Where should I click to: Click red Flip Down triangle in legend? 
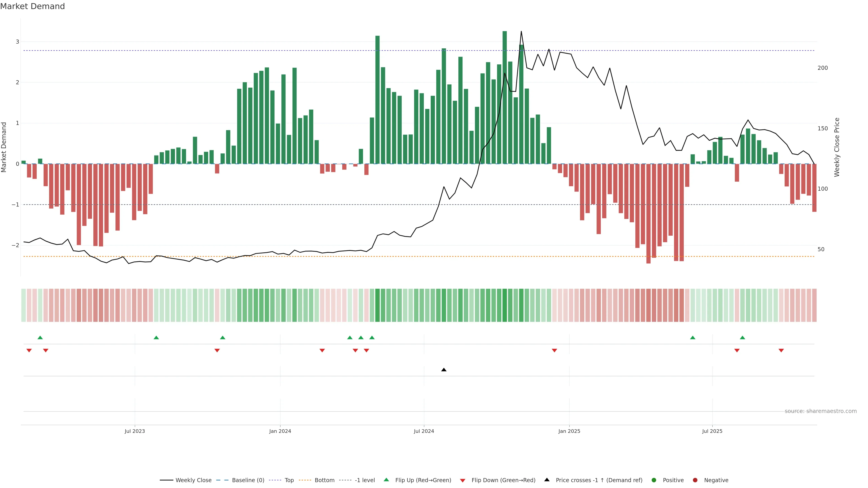click(463, 481)
